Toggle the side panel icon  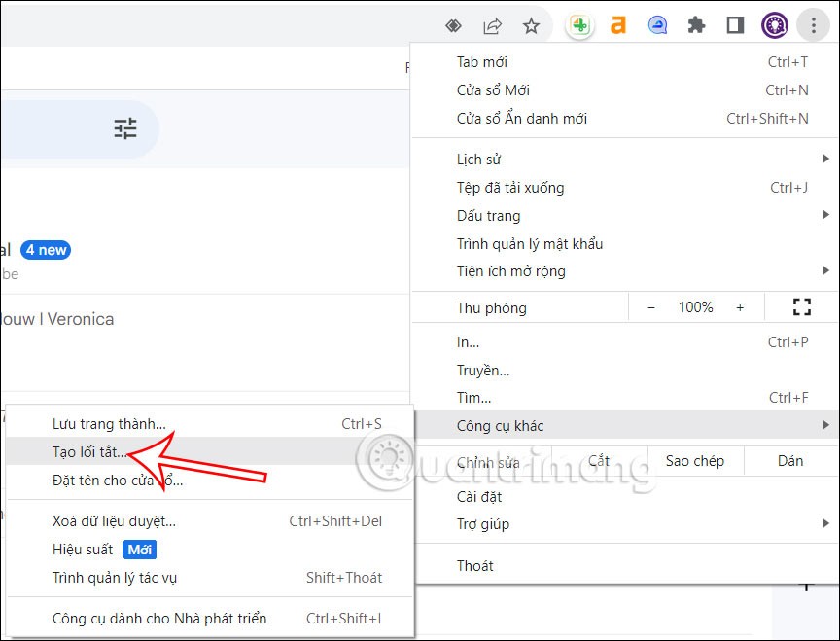tap(735, 25)
